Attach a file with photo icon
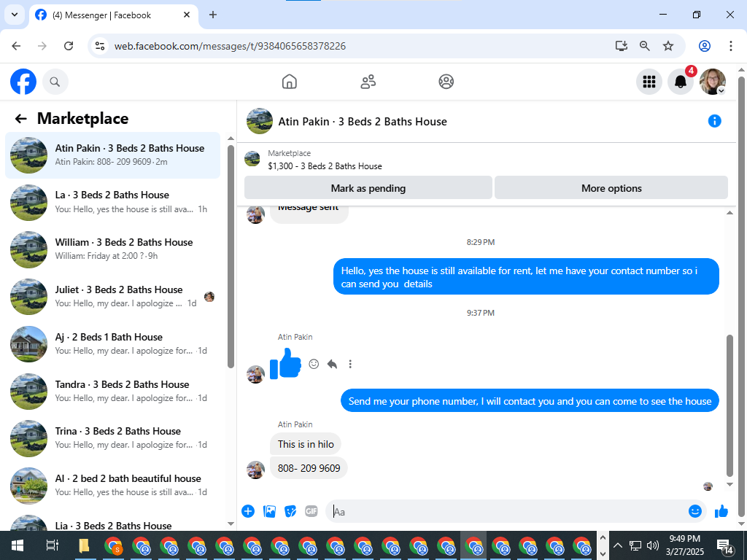Image resolution: width=747 pixels, height=560 pixels. tap(269, 511)
